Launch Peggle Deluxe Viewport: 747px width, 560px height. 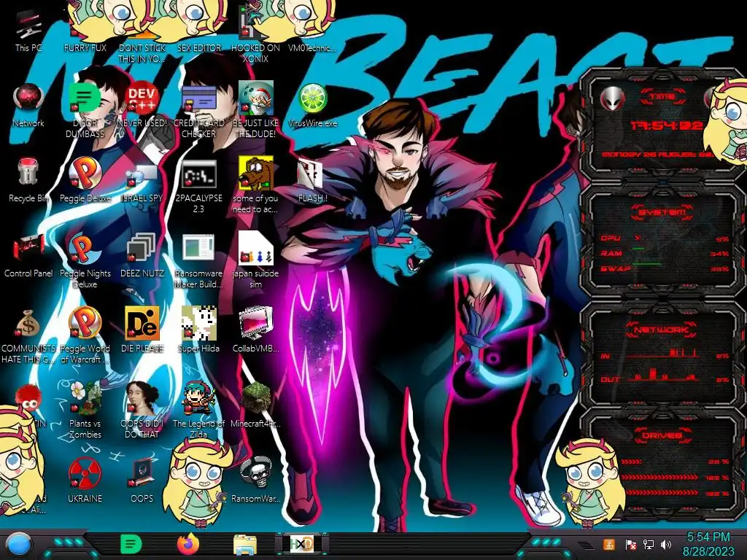click(85, 181)
